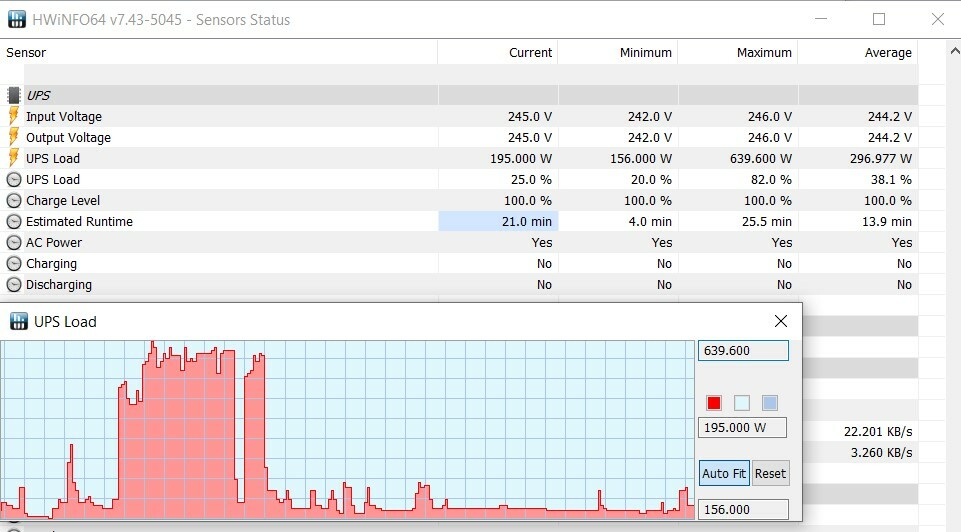Minimize the HWiNFO64 Sensors Status window
Viewport: 961px width, 532px height.
(821, 19)
